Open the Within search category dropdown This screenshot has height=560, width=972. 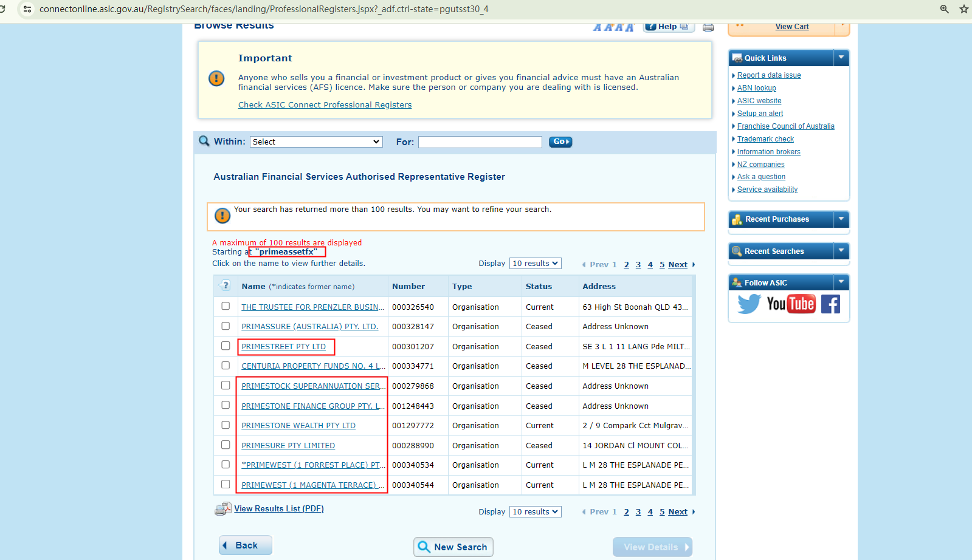(316, 142)
